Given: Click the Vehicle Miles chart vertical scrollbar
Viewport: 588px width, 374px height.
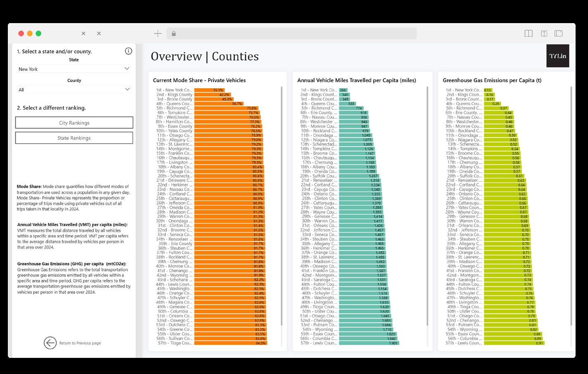Looking at the screenshot, I should point(427,206).
